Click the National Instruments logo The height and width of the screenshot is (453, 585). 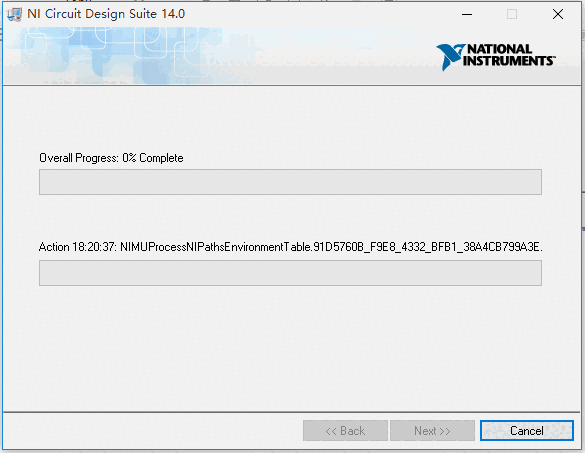pos(496,56)
